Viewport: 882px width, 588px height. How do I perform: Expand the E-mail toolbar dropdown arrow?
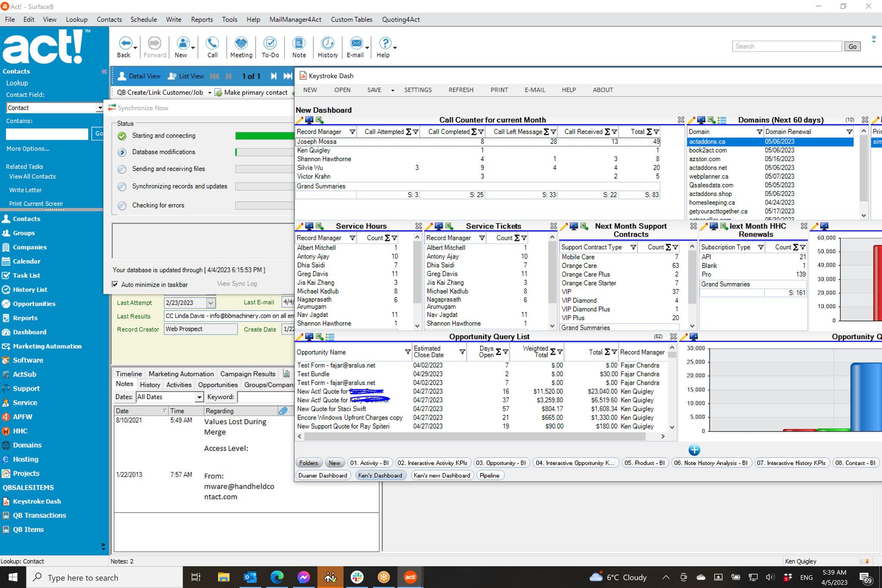(367, 48)
